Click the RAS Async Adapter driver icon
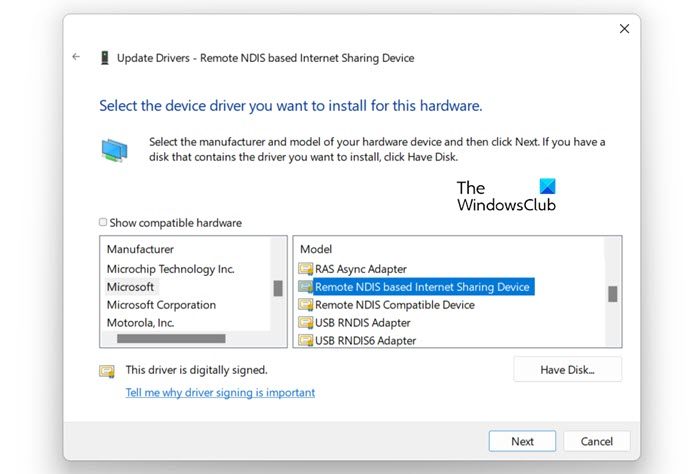The image size is (700, 474). (305, 269)
